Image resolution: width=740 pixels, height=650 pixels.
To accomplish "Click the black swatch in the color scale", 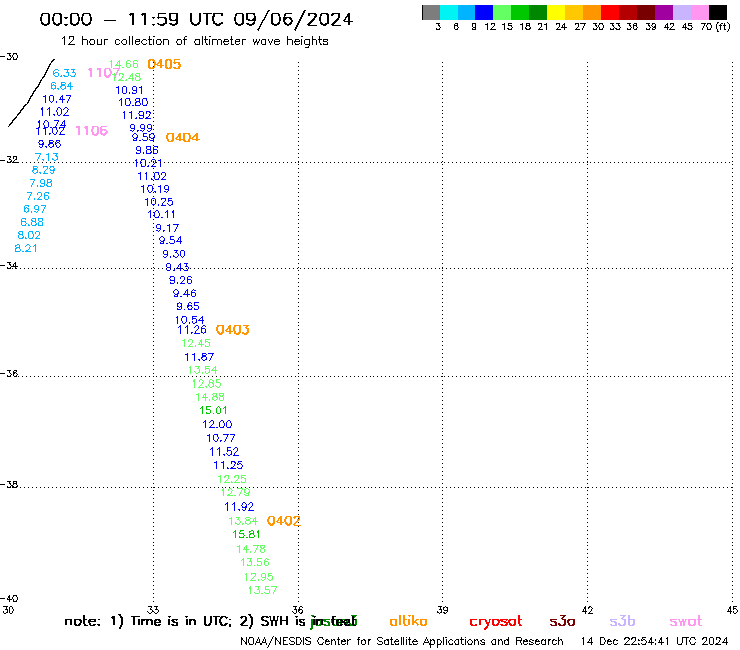I will coord(718,12).
